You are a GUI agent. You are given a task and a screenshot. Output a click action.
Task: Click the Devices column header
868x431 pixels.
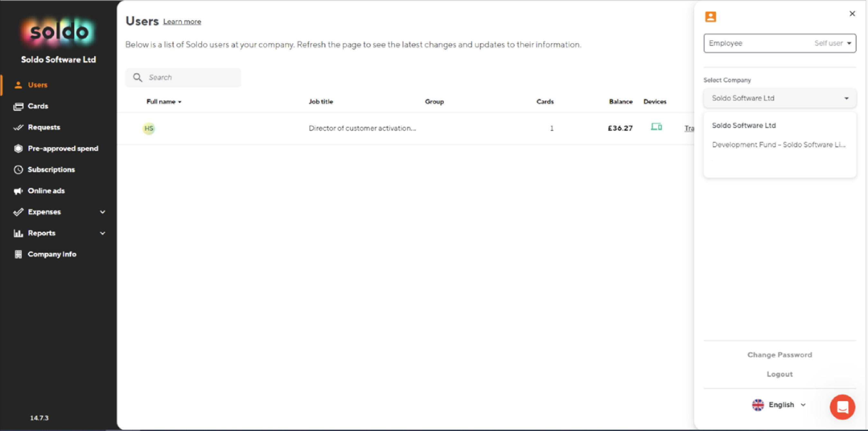click(x=655, y=102)
